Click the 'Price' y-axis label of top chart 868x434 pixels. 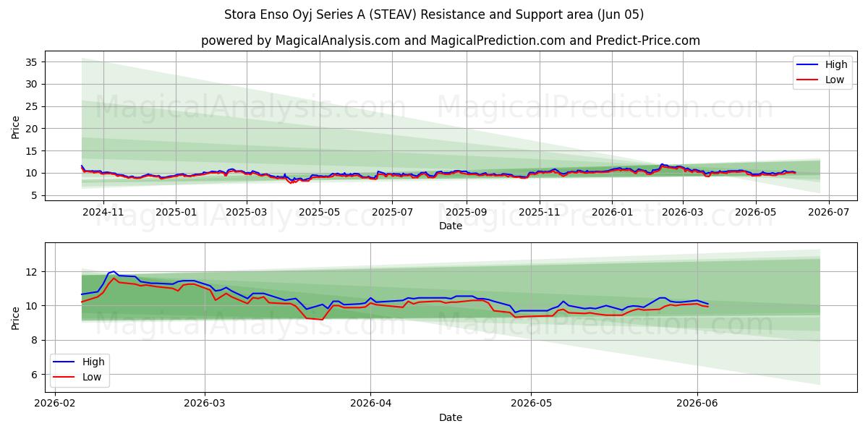[16, 127]
